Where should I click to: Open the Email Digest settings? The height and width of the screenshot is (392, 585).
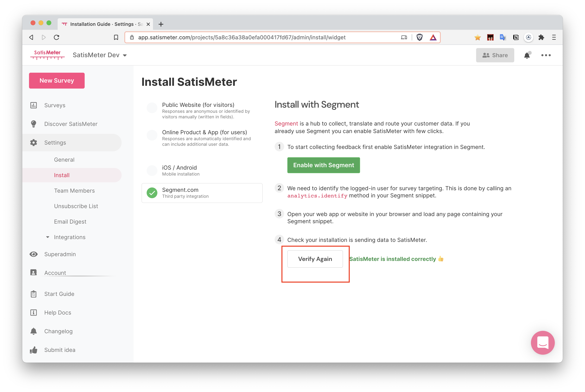coord(70,221)
